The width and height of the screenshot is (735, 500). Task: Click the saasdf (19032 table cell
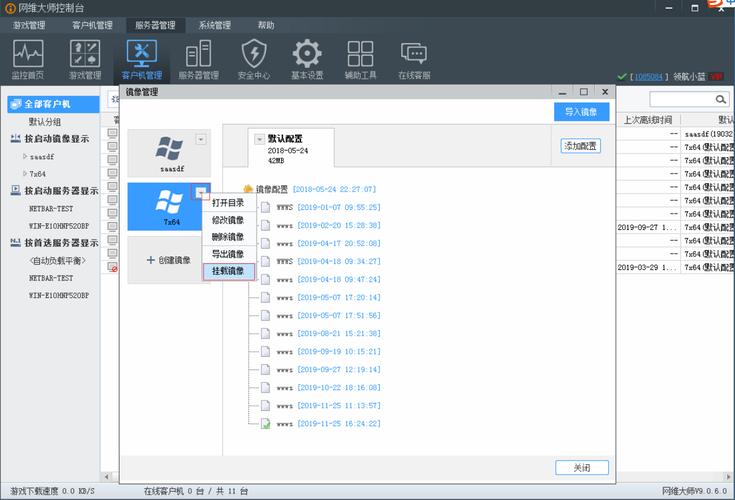(708, 134)
